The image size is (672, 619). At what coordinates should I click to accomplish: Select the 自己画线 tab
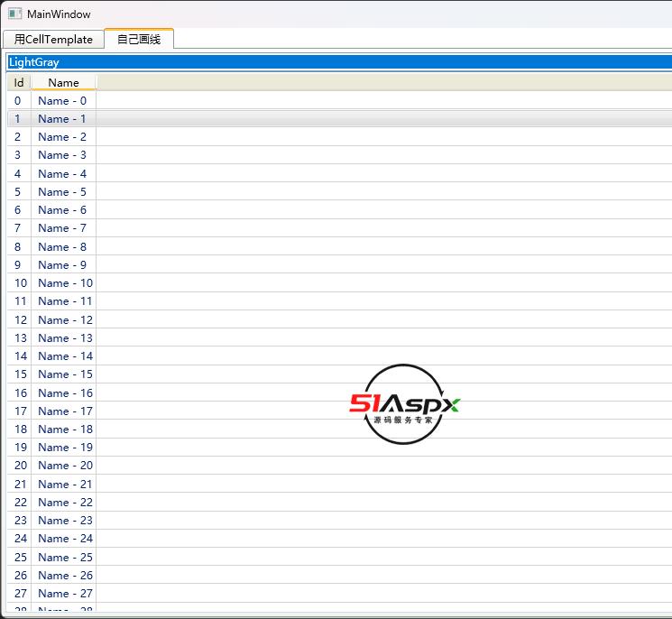point(139,39)
